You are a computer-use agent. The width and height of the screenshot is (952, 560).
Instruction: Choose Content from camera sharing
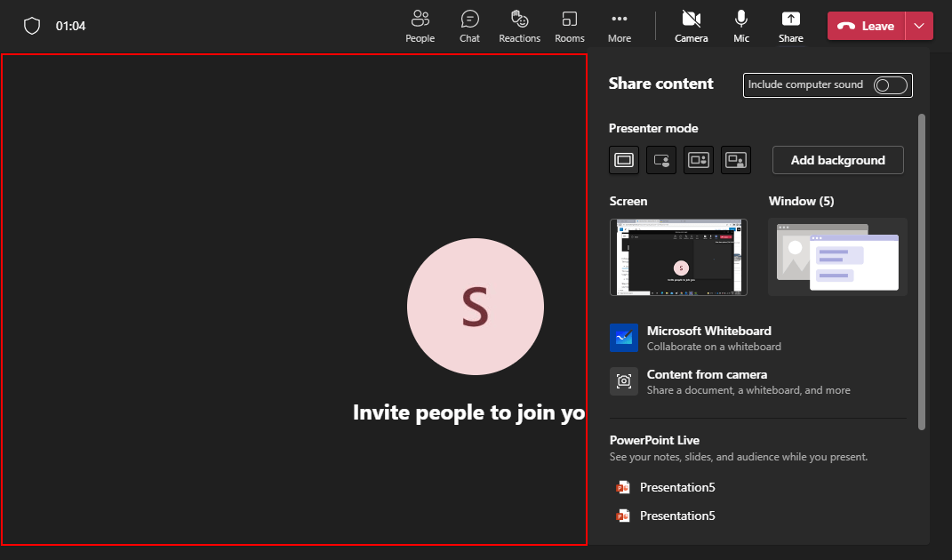(707, 381)
